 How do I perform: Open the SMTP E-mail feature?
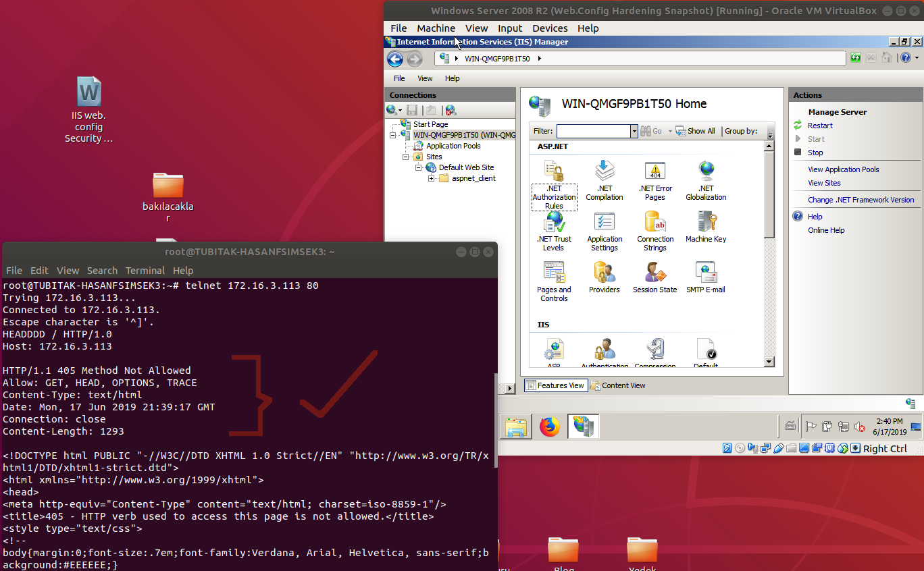click(706, 277)
